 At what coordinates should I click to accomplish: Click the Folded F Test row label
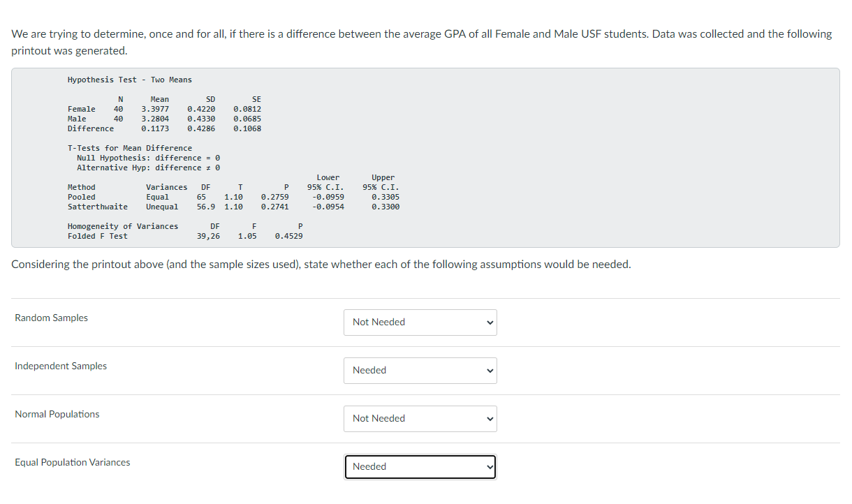pyautogui.click(x=97, y=236)
